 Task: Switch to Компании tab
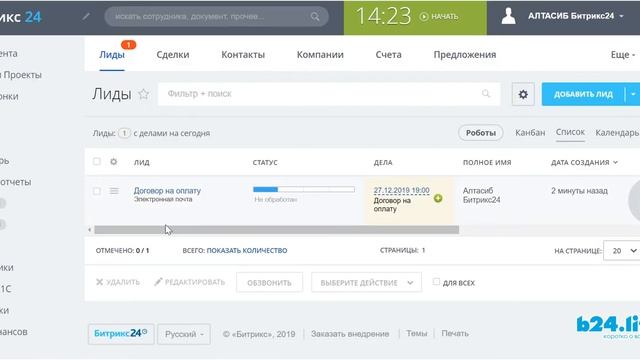pos(320,55)
